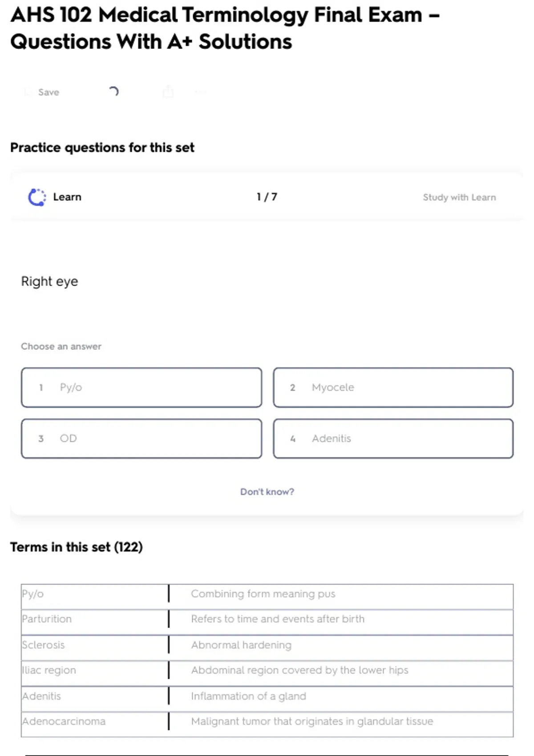This screenshot has width=534, height=756.
Task: Select answer option Py/o
Action: point(141,387)
